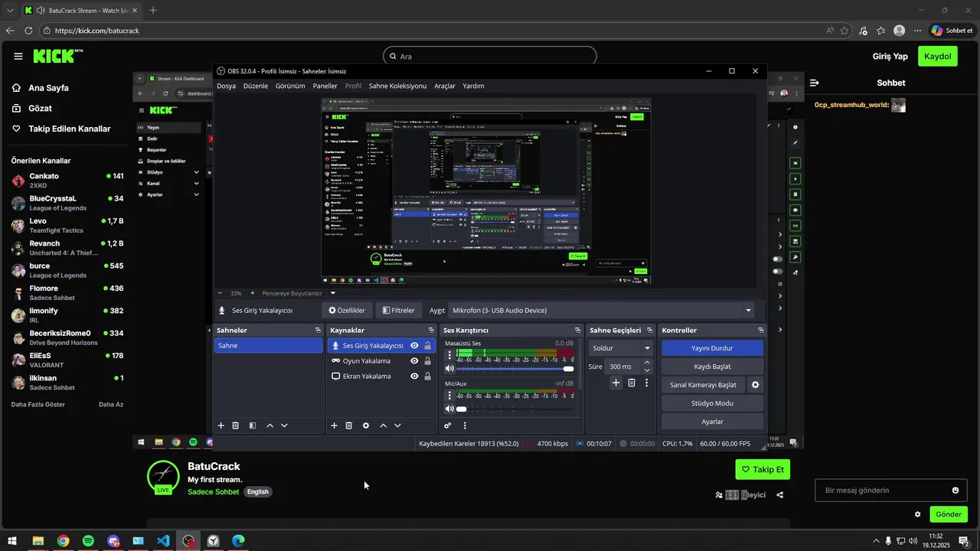Adjust Masaüstü Ses volume slider
Image resolution: width=980 pixels, height=551 pixels.
click(x=514, y=369)
